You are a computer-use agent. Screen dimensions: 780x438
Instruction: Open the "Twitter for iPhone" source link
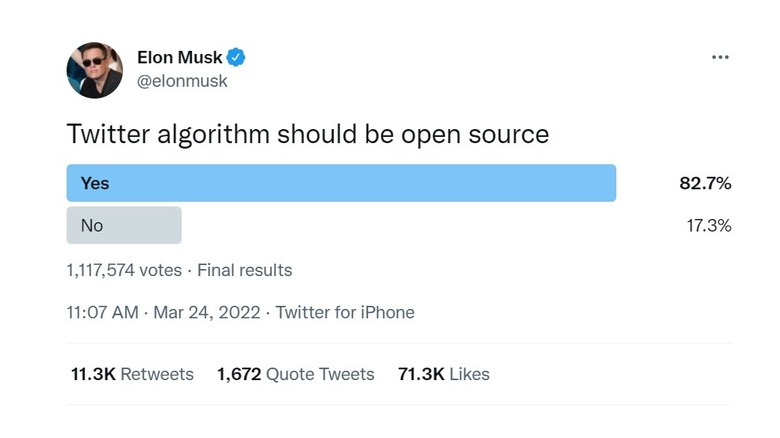click(x=345, y=312)
